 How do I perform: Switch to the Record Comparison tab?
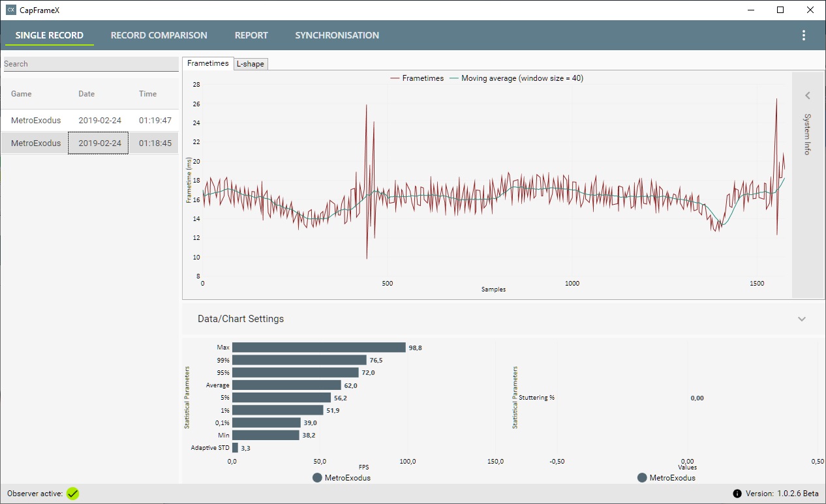[159, 35]
